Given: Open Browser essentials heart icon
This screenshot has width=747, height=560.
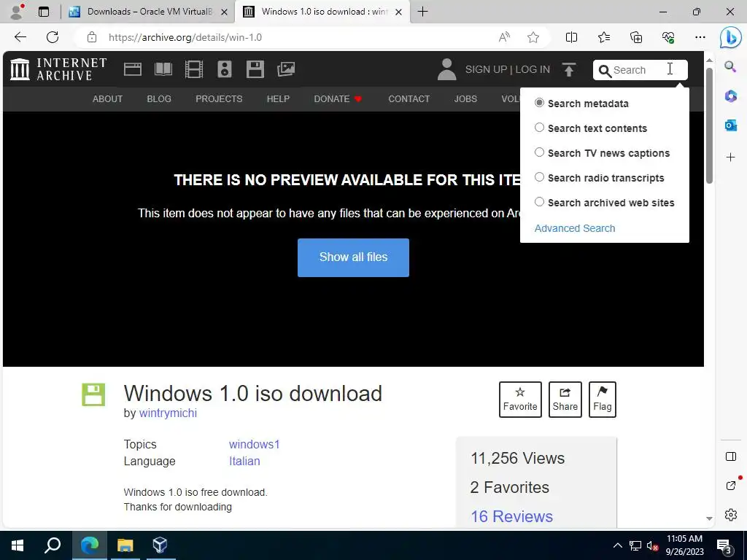Looking at the screenshot, I should coord(668,37).
